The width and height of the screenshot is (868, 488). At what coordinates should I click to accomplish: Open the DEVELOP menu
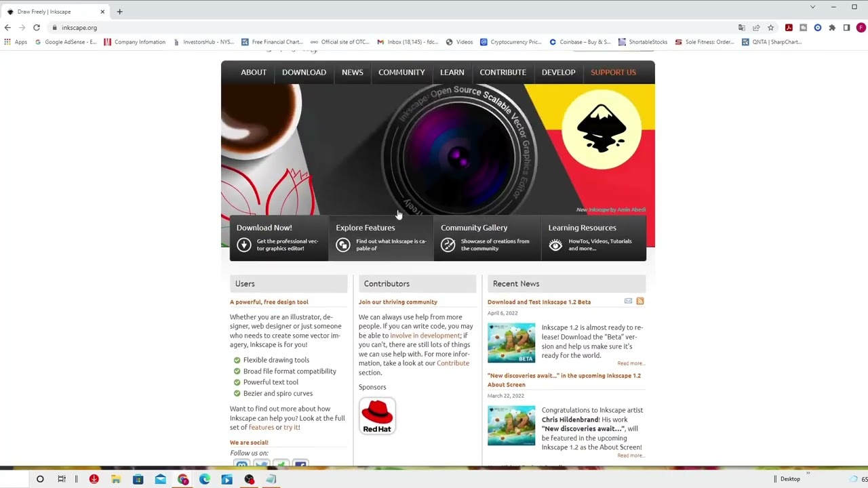(559, 73)
